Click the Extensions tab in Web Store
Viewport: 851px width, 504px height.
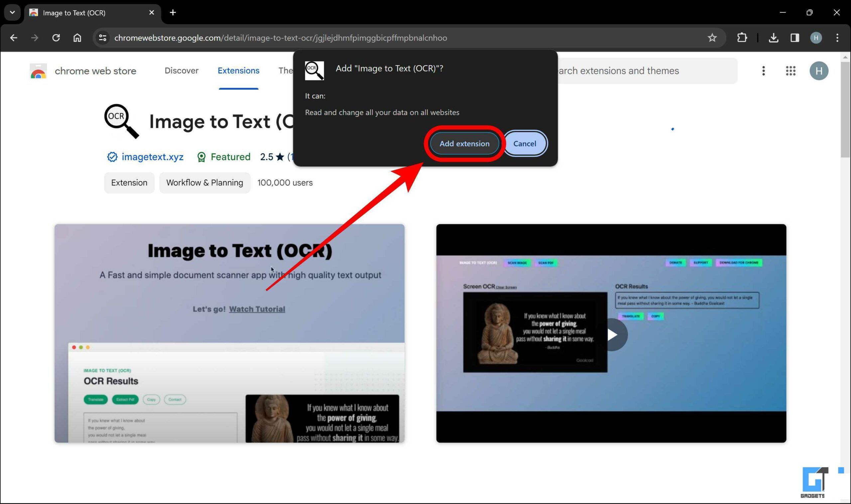click(x=238, y=70)
